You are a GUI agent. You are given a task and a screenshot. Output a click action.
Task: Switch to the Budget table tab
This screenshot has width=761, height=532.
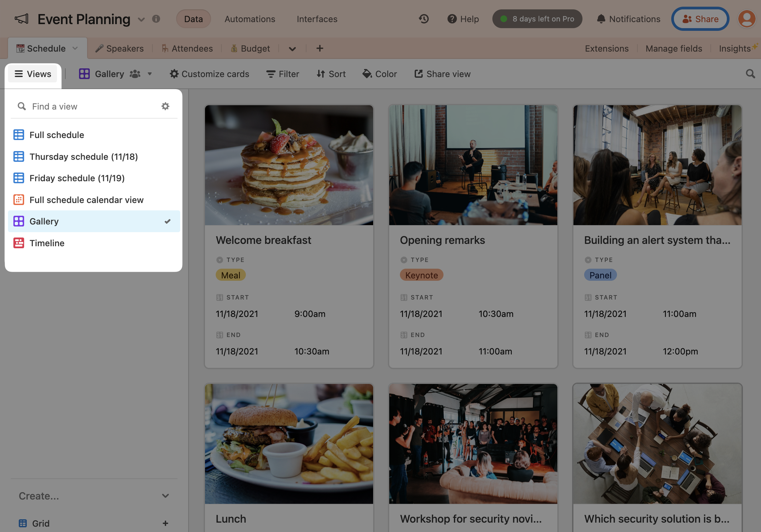click(x=250, y=48)
